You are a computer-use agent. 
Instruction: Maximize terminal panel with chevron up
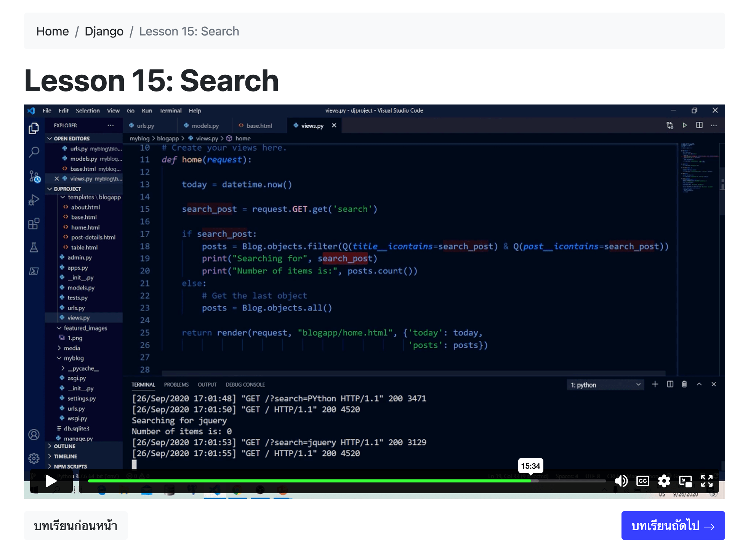[699, 384]
